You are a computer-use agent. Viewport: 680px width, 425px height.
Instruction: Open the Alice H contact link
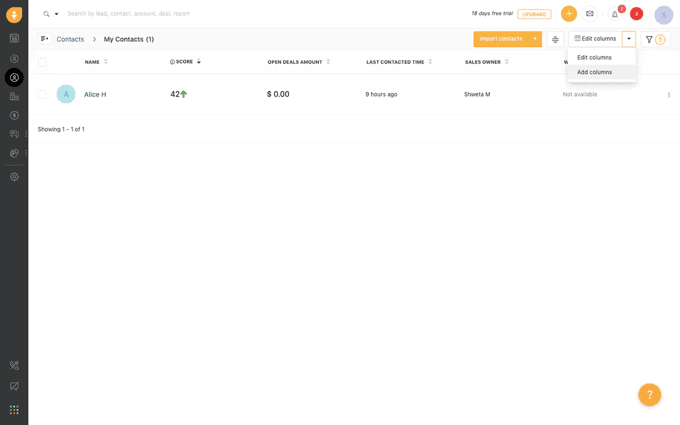click(x=95, y=94)
